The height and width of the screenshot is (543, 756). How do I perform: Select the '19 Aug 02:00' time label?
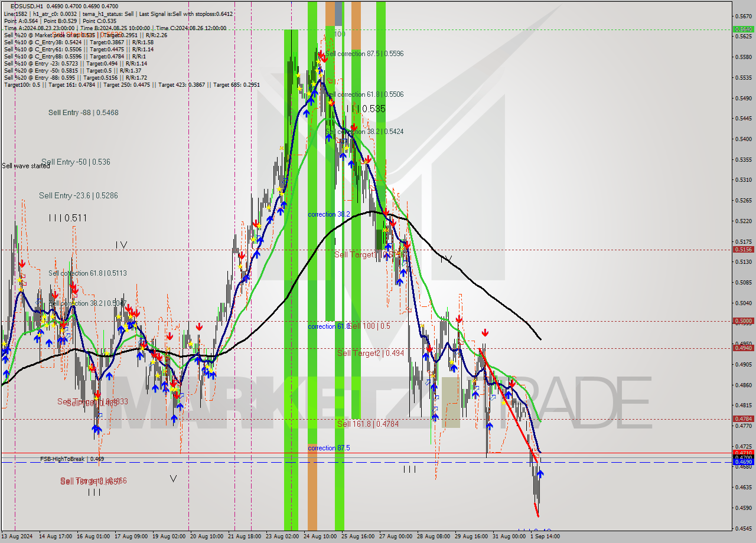click(x=170, y=537)
